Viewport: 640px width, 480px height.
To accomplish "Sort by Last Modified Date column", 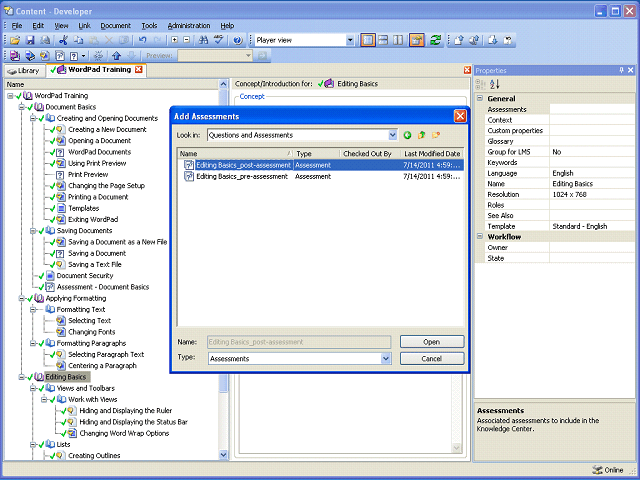I will click(x=432, y=154).
